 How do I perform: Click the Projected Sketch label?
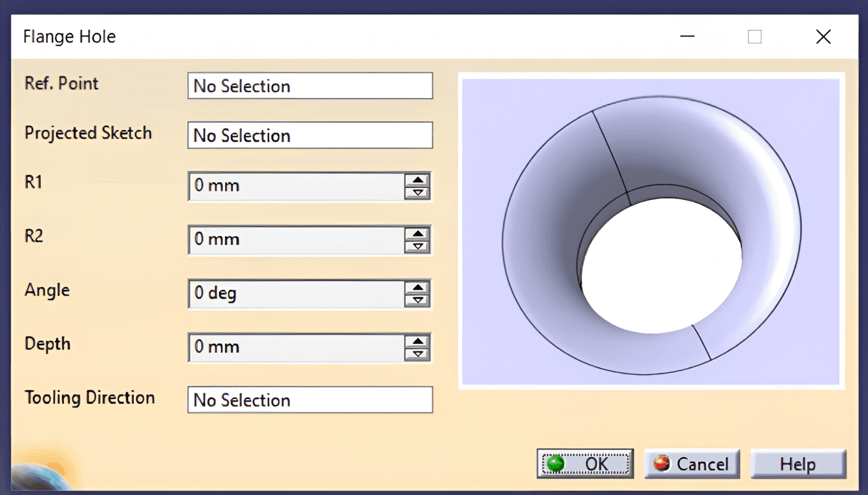coord(88,133)
